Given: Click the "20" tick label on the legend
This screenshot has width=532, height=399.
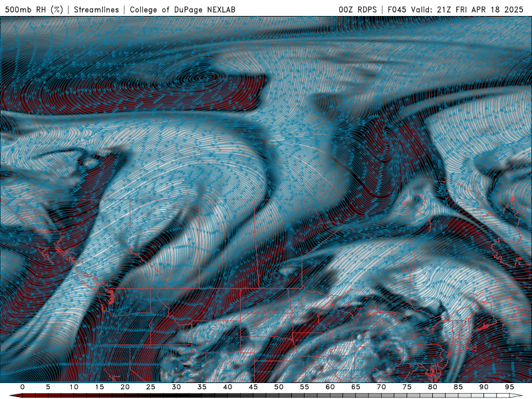Looking at the screenshot, I should (x=125, y=387).
